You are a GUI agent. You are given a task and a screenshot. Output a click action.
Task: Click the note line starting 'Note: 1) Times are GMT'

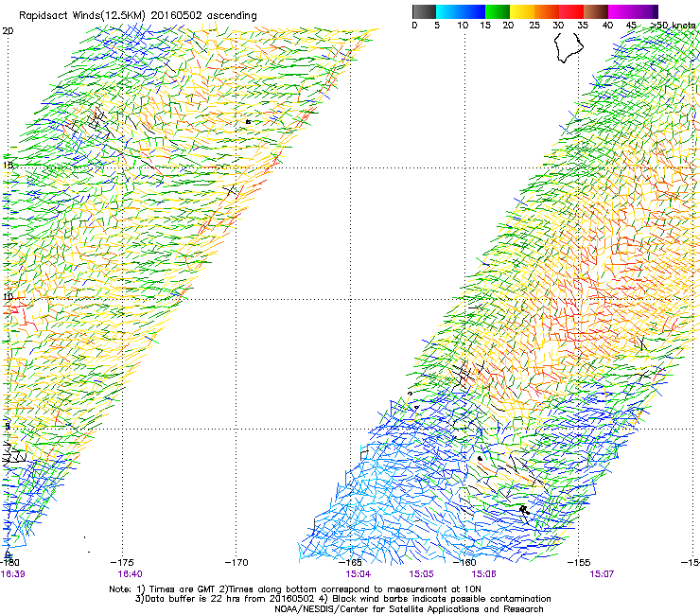(x=295, y=589)
